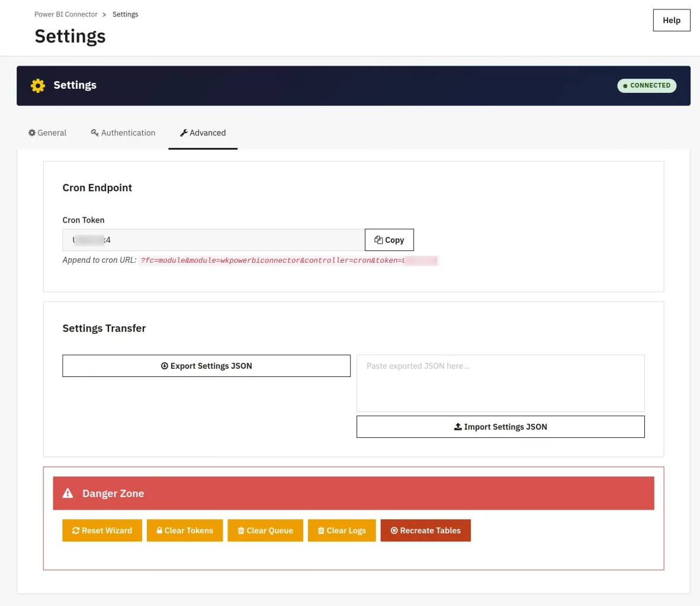
Task: Click the Cron Endpoint heading
Action: pos(97,188)
